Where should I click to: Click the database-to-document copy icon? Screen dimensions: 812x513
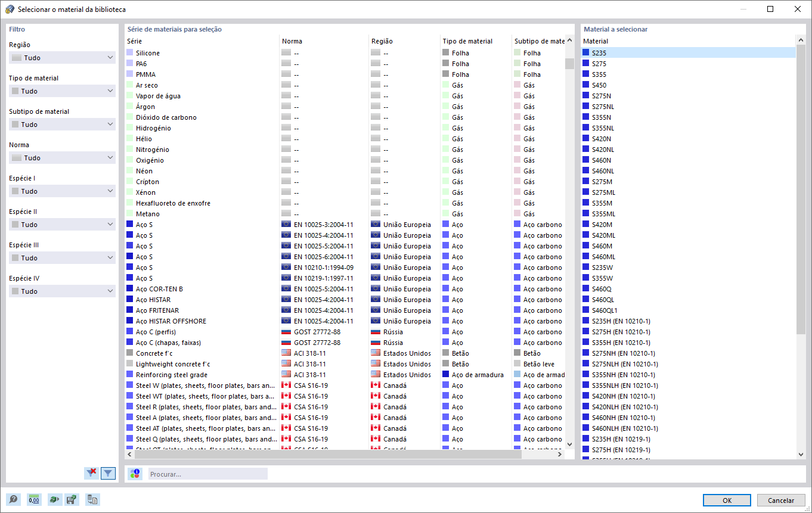pyautogui.click(x=92, y=500)
